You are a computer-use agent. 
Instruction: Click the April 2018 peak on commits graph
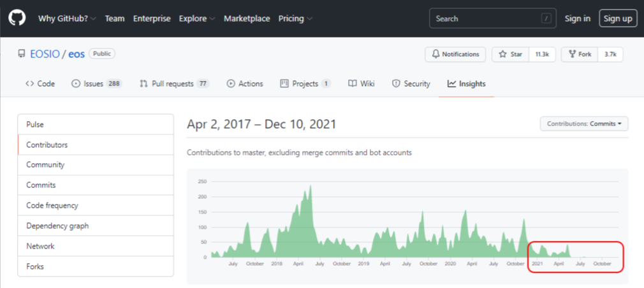coord(311,188)
